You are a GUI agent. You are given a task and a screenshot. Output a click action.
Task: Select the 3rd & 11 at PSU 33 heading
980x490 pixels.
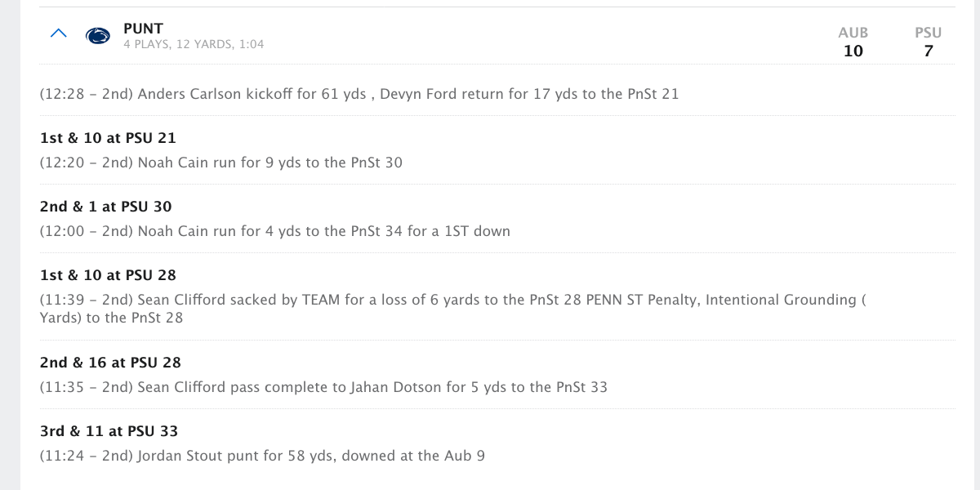tap(109, 431)
